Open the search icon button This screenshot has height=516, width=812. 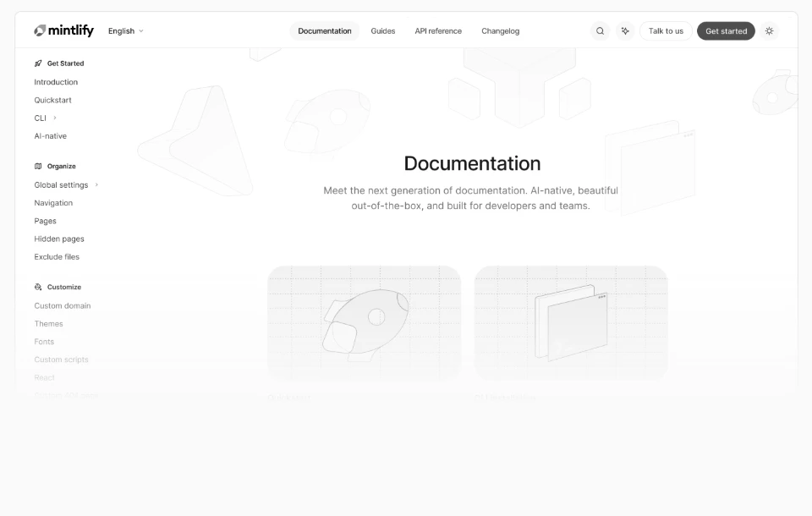pyautogui.click(x=600, y=31)
